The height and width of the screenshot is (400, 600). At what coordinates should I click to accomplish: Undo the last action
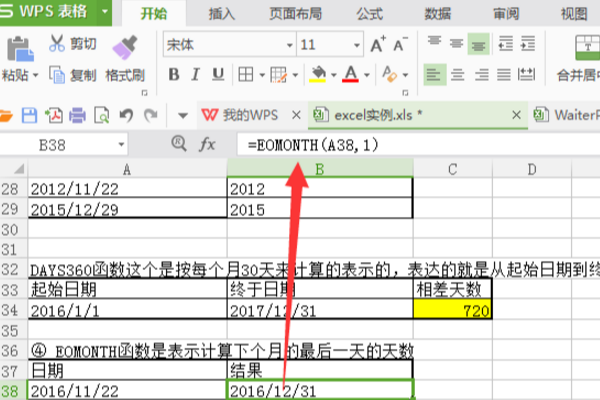pos(126,115)
